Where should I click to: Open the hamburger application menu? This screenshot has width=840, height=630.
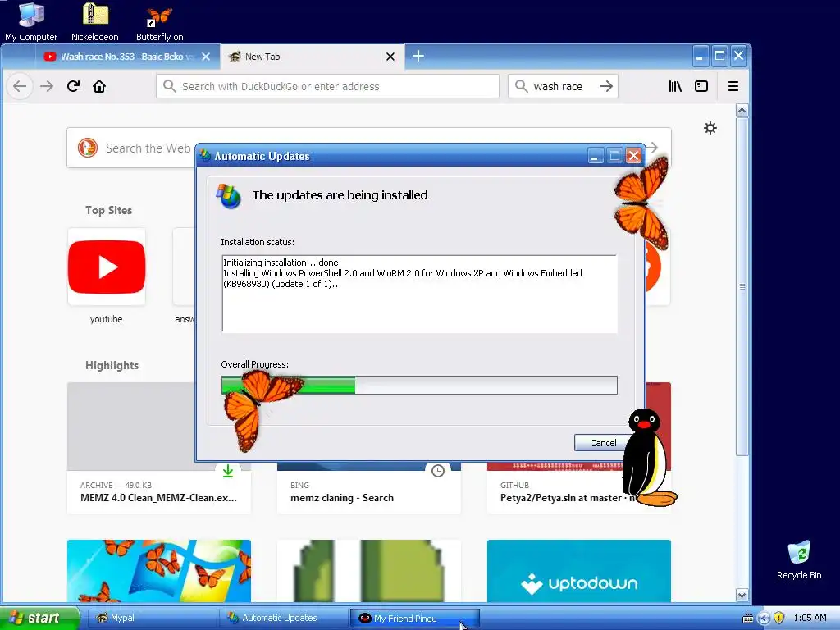[x=733, y=86]
